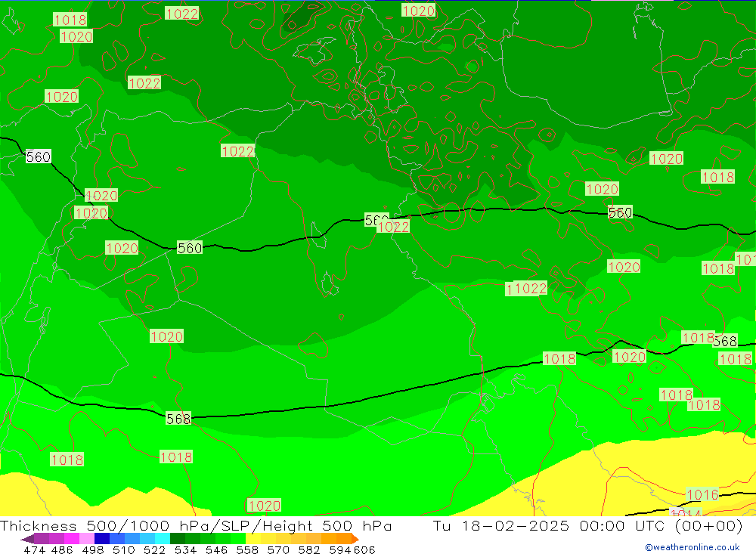756x554 pixels.
Task: Click the purple left arrow end of legend
Action: (x=27, y=539)
